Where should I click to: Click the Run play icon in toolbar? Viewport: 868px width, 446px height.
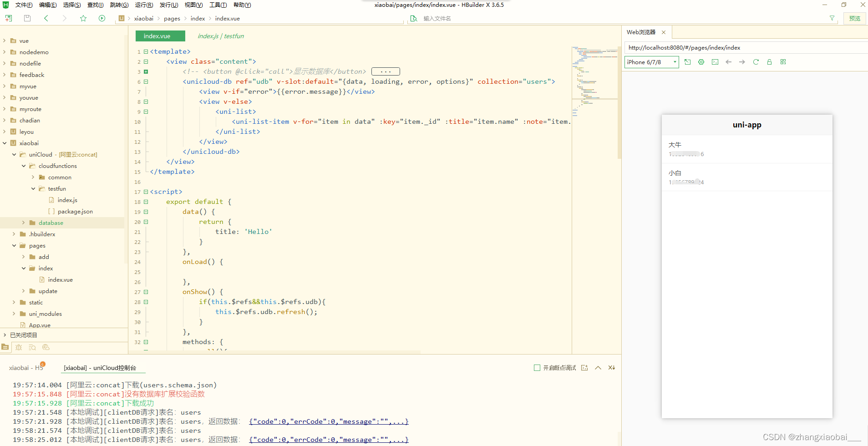(x=102, y=18)
